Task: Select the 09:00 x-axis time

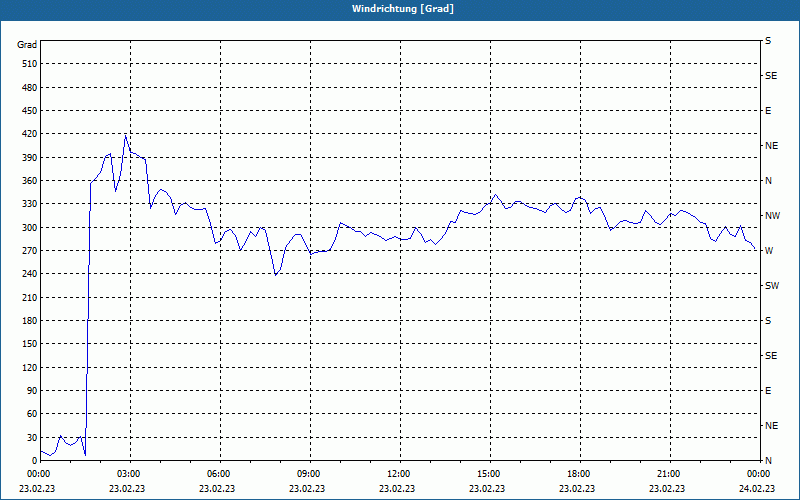Action: pos(309,474)
